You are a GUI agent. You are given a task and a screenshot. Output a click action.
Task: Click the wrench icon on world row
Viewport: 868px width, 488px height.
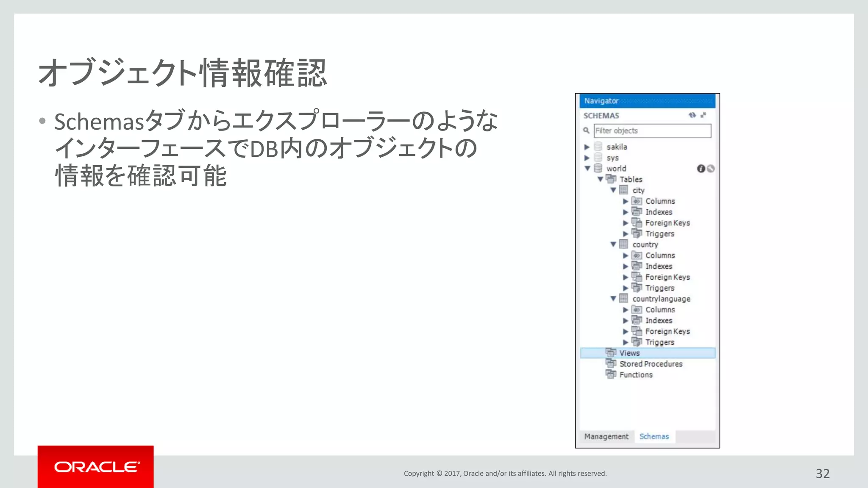click(x=711, y=169)
